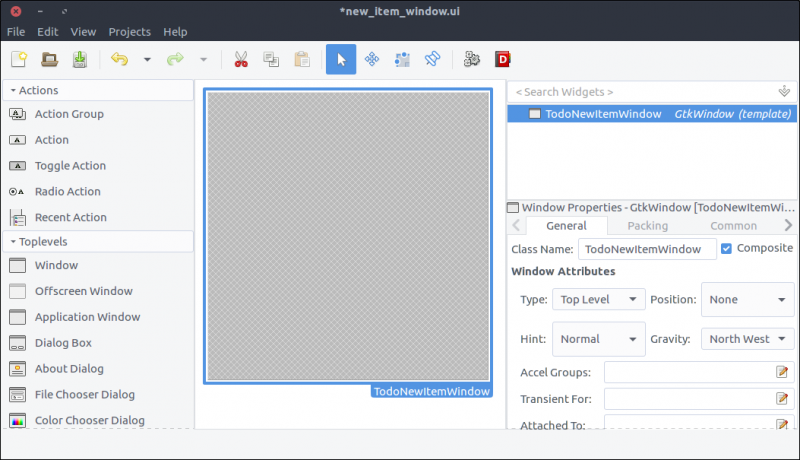The height and width of the screenshot is (460, 800).
Task: Activate the pointer selection mode toggle
Action: point(341,60)
